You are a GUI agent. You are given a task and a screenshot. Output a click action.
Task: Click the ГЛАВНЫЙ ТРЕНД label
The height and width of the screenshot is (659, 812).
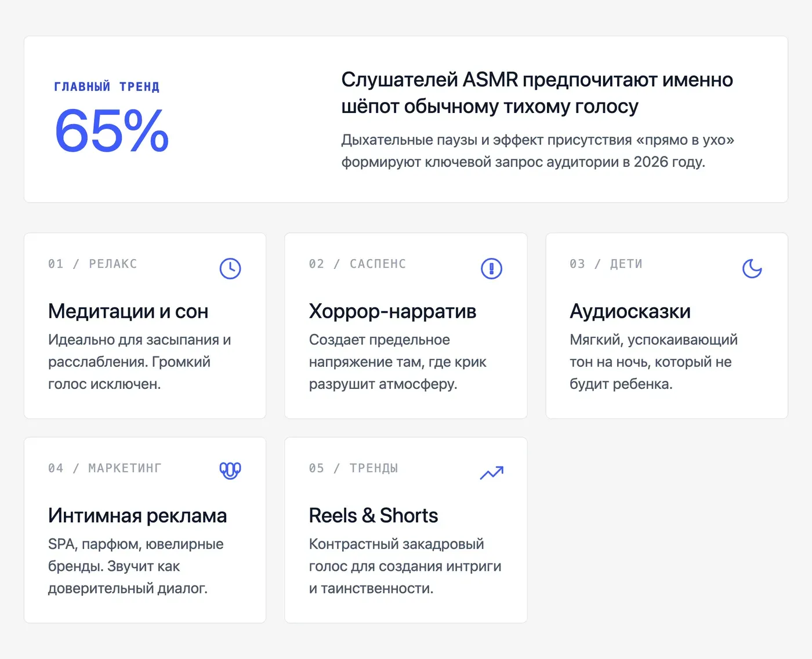click(107, 87)
